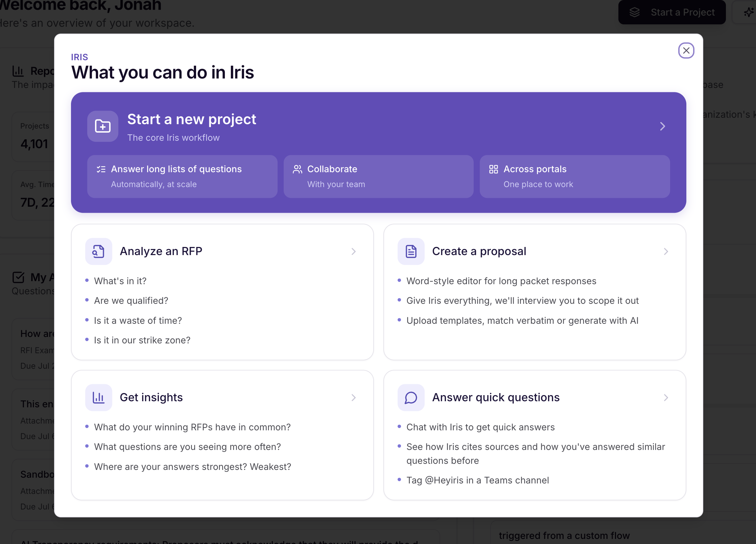
Task: Click the bar chart icon in background Reports heading
Action: [x=18, y=71]
